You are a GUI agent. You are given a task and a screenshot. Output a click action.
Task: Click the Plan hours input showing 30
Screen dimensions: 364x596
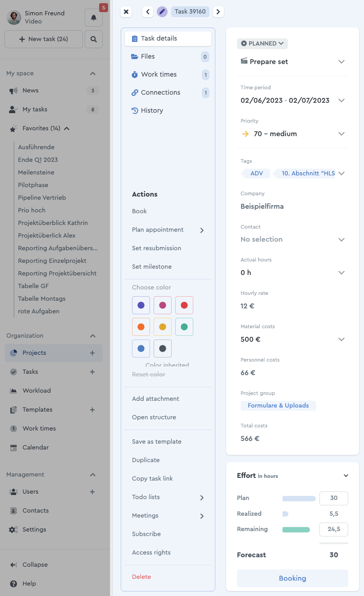click(x=334, y=498)
